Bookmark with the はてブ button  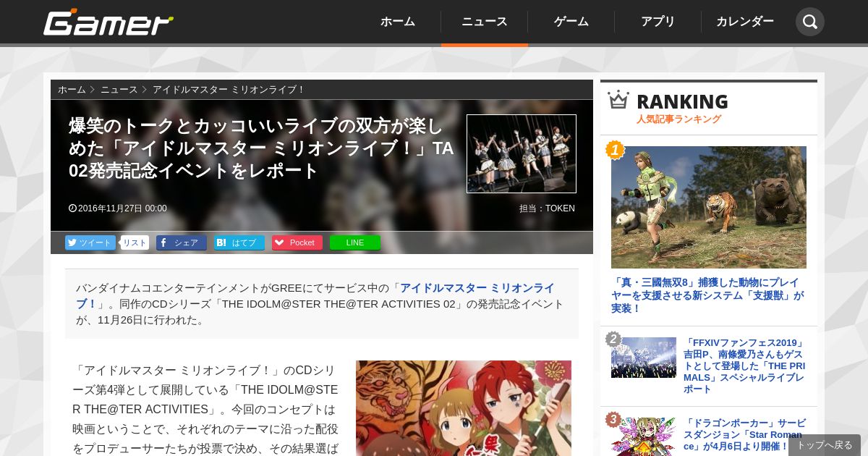click(239, 242)
